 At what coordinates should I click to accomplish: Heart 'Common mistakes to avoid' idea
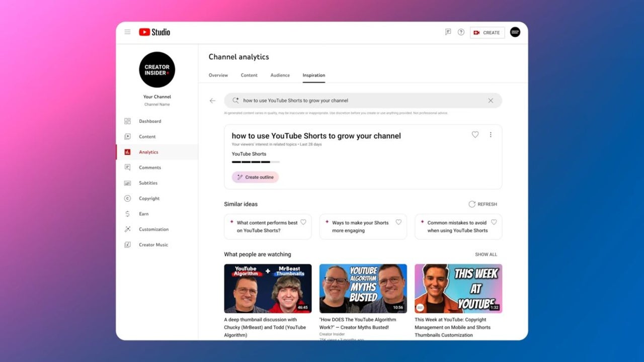494,222
